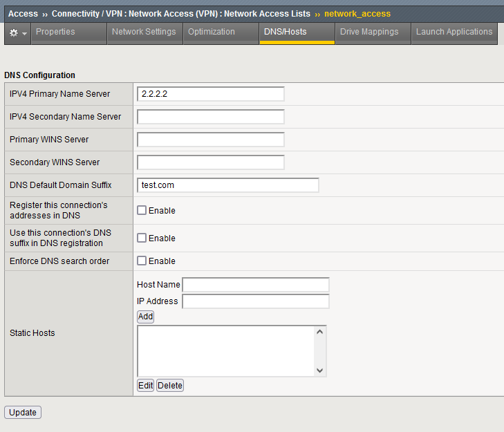Image resolution: width=504 pixels, height=432 pixels.
Task: Open the Network Settings tab
Action: (144, 32)
